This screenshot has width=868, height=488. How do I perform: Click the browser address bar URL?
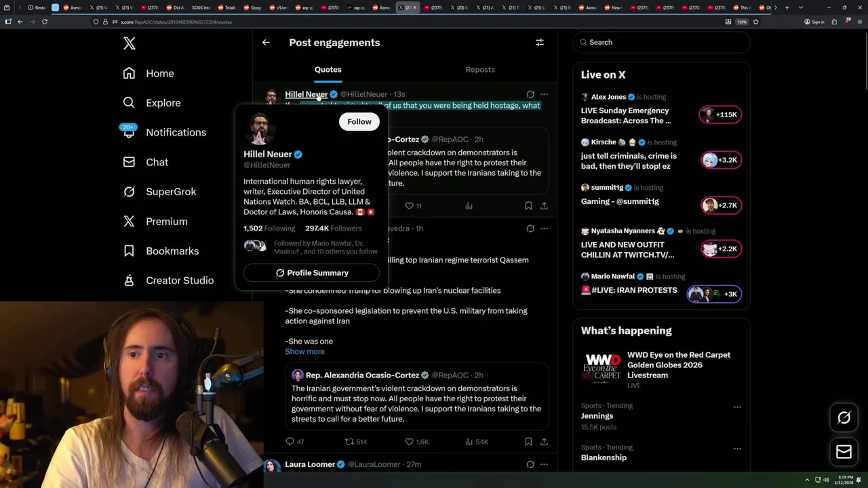click(176, 22)
